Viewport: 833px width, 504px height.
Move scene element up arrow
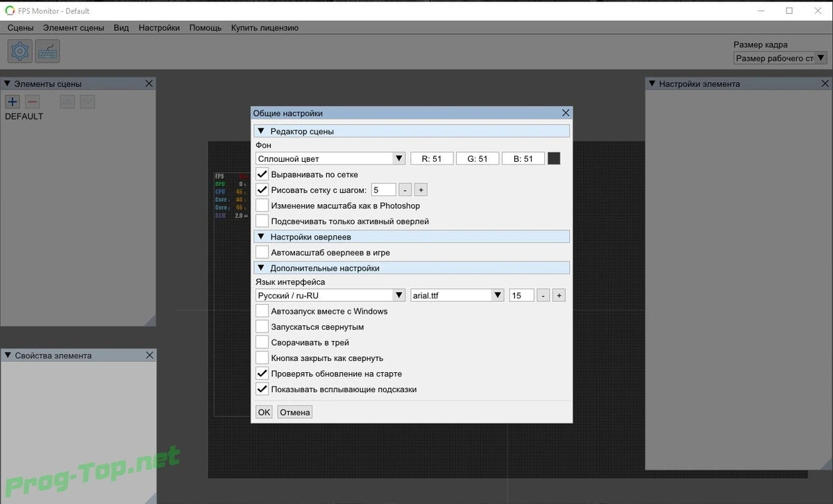pos(67,102)
